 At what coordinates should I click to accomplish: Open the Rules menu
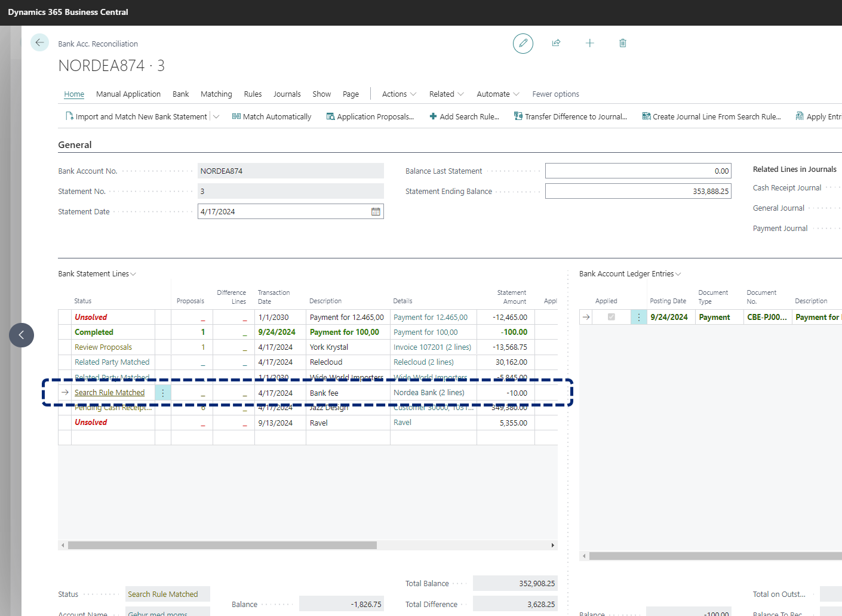point(253,94)
